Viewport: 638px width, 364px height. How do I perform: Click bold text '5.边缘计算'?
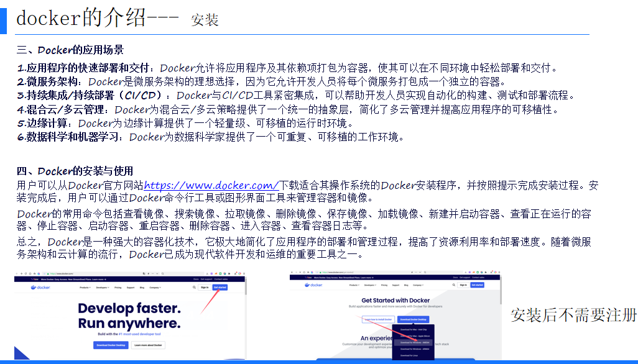click(42, 123)
